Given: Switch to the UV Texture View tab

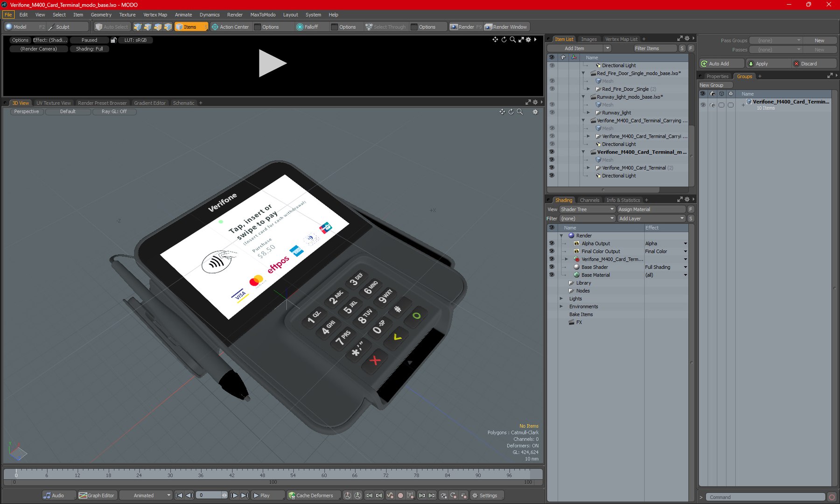Looking at the screenshot, I should pyautogui.click(x=54, y=103).
